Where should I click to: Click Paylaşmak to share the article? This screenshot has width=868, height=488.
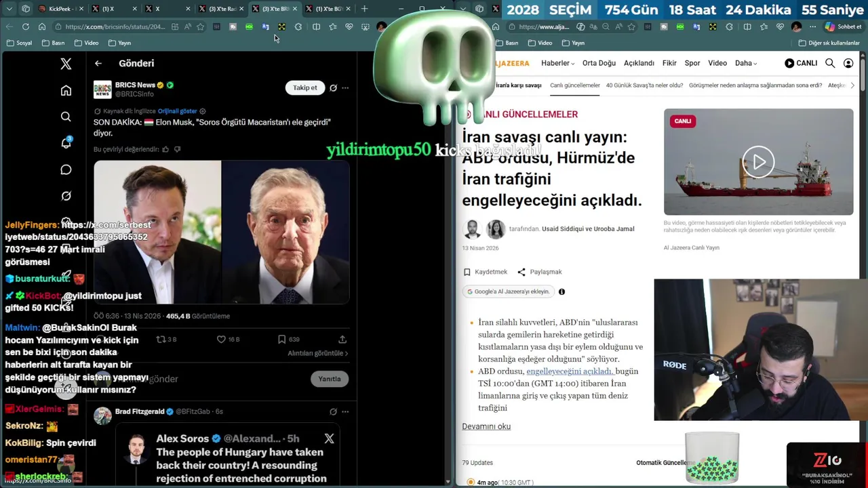pos(540,272)
